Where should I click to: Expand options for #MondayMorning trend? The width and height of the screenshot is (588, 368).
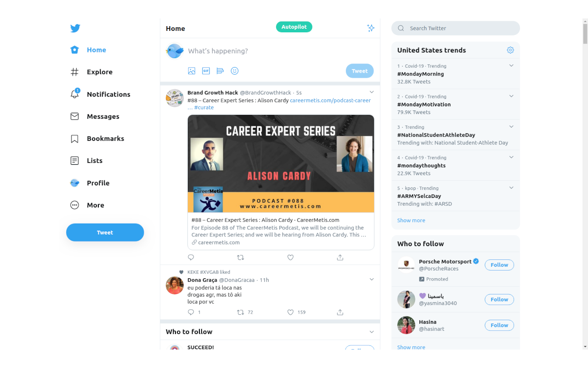pyautogui.click(x=511, y=65)
